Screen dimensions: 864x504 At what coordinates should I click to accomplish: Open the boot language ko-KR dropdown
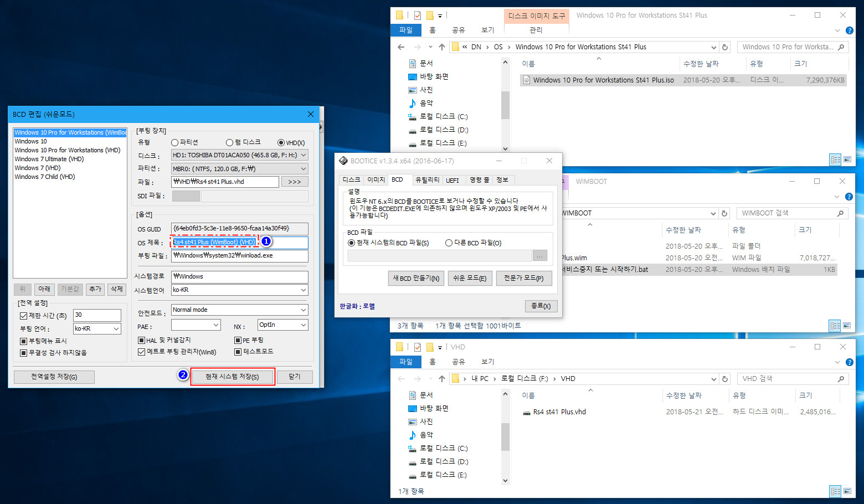pyautogui.click(x=97, y=328)
